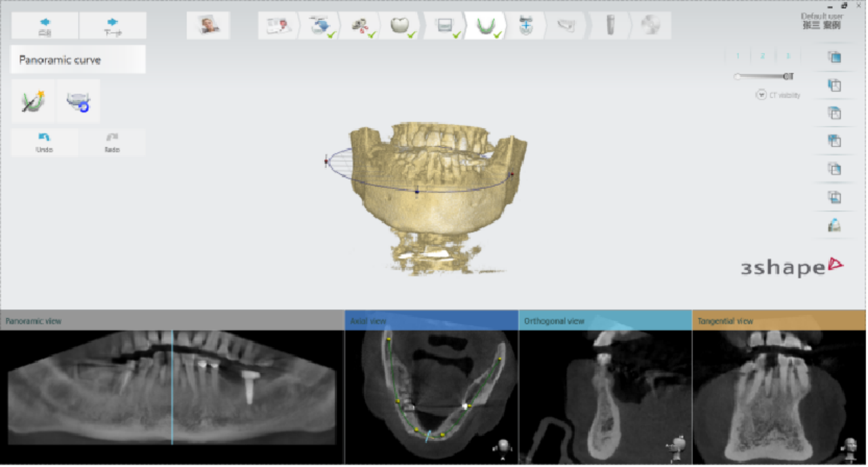The height and width of the screenshot is (467, 868).
Task: Select visibility preset 2
Action: (x=762, y=56)
